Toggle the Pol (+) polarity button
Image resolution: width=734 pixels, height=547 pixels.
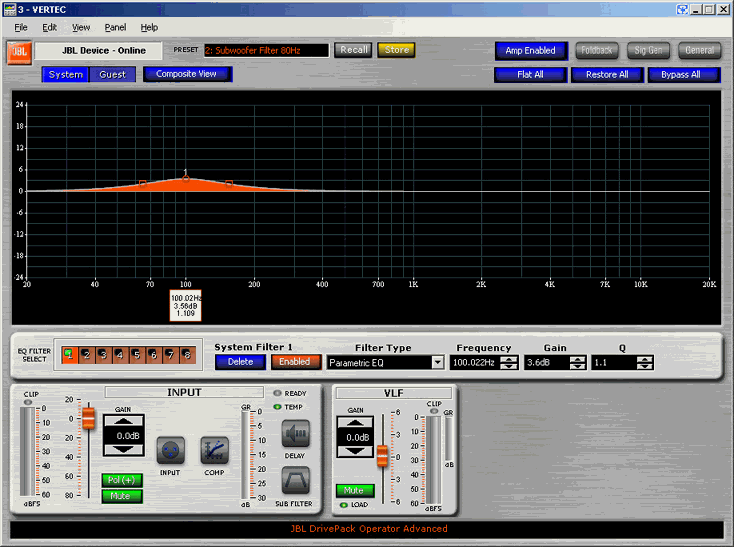(121, 480)
